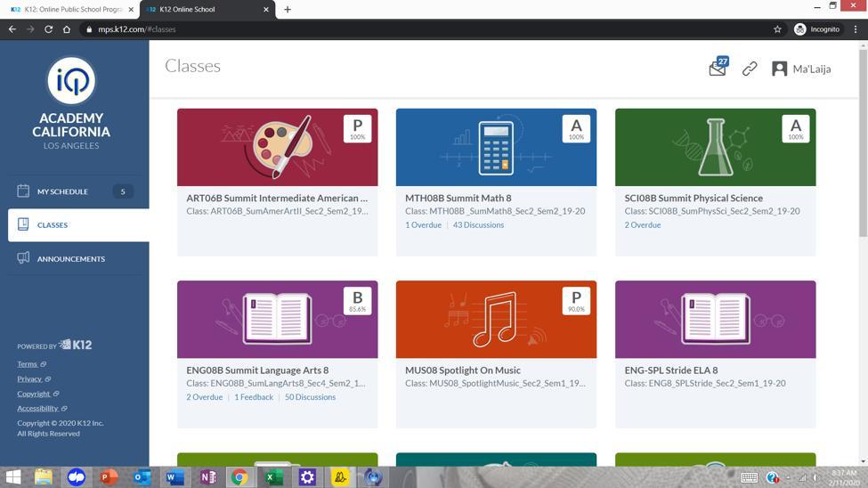Image resolution: width=868 pixels, height=488 pixels.
Task: Open the SCI08B flask class card
Action: 715,147
